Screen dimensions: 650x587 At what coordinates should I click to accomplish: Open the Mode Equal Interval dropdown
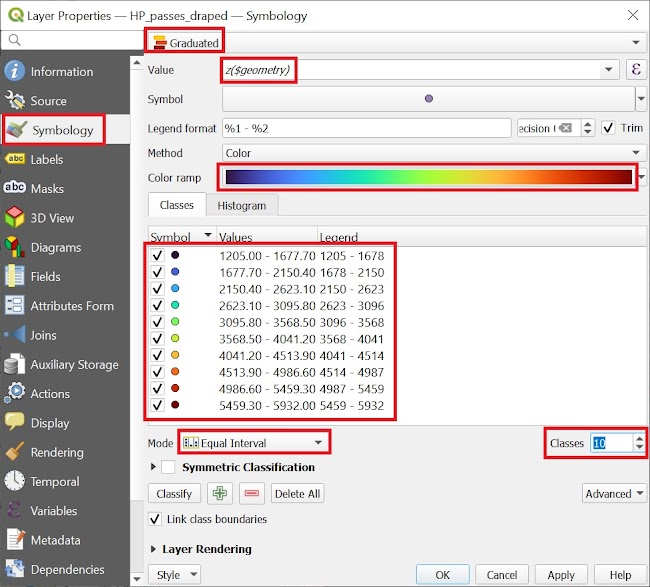pyautogui.click(x=255, y=443)
